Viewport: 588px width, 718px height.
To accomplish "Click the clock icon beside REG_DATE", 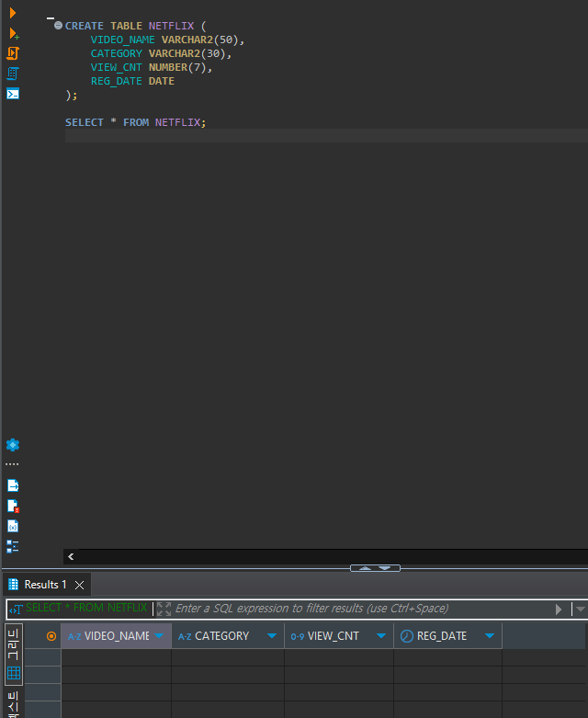I will click(407, 636).
